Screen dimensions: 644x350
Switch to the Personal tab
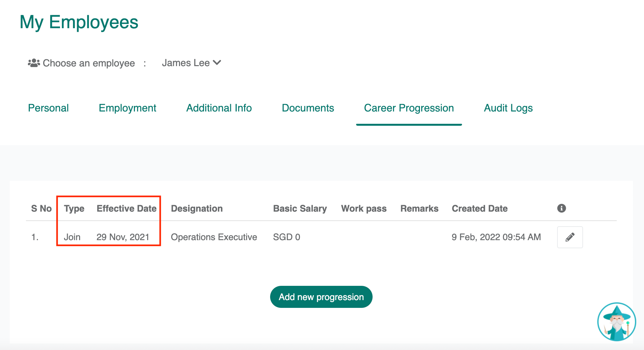(48, 108)
